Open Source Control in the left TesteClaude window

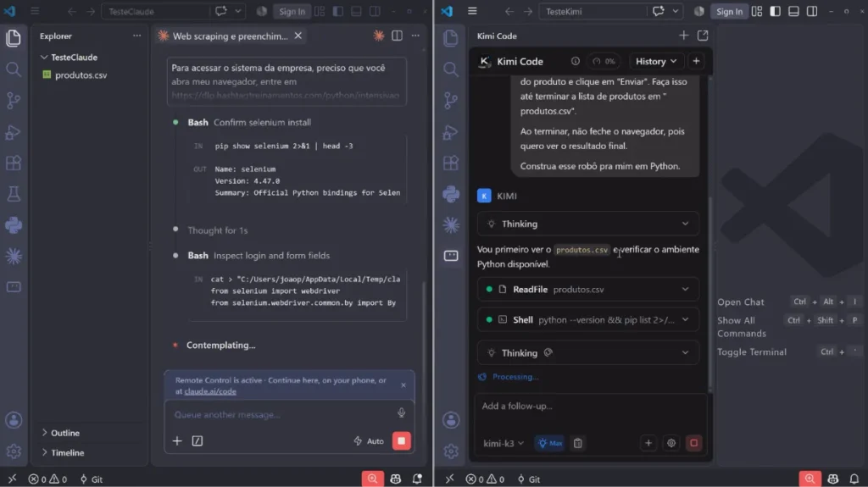14,101
